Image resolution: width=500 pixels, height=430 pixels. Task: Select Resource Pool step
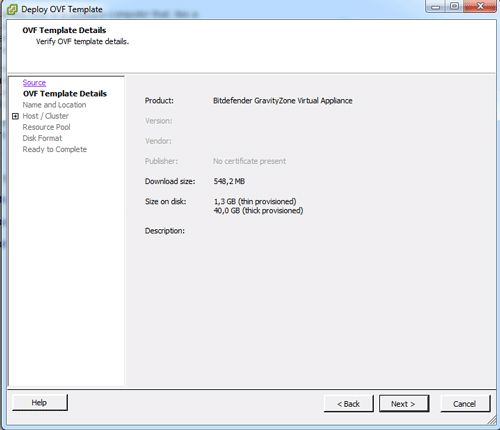(46, 127)
